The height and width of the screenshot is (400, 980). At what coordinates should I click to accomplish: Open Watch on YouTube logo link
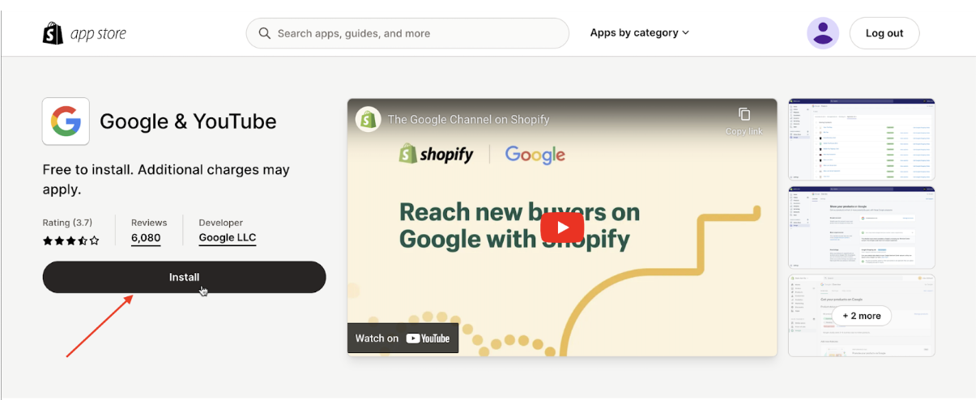(x=403, y=338)
